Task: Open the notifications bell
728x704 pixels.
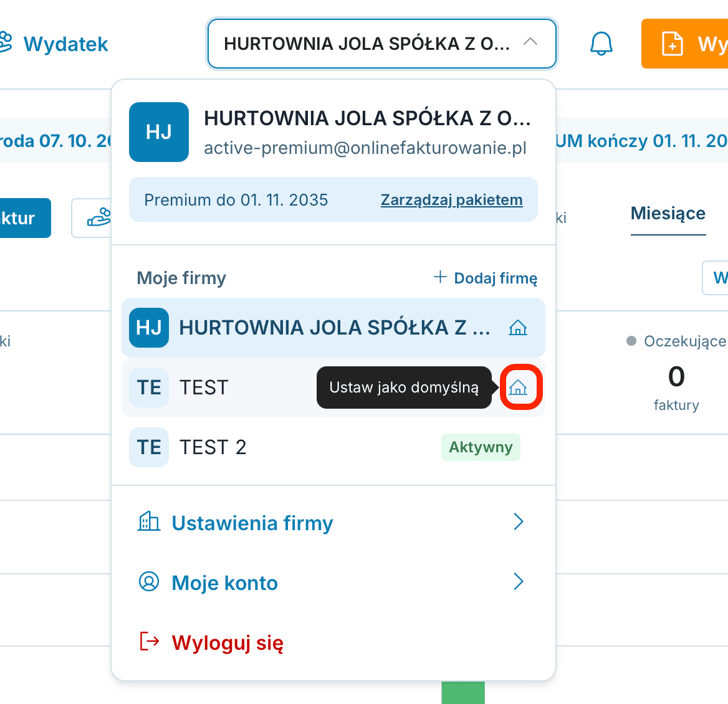Action: pos(601,44)
